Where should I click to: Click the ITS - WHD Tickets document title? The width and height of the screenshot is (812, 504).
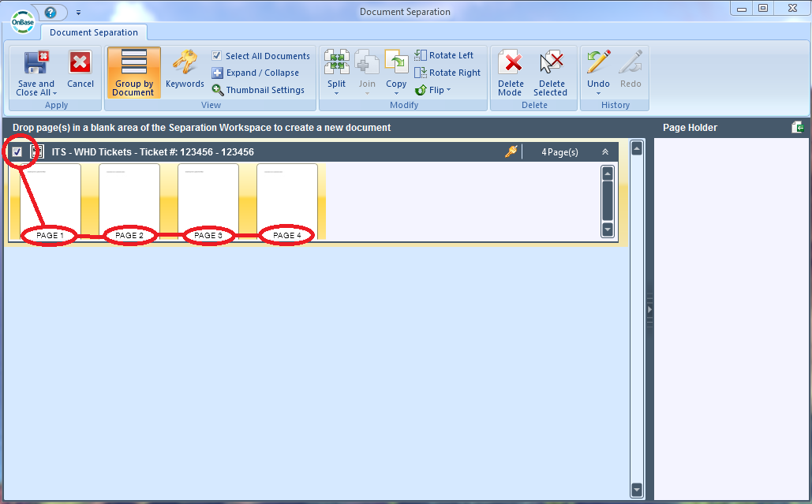pyautogui.click(x=153, y=151)
